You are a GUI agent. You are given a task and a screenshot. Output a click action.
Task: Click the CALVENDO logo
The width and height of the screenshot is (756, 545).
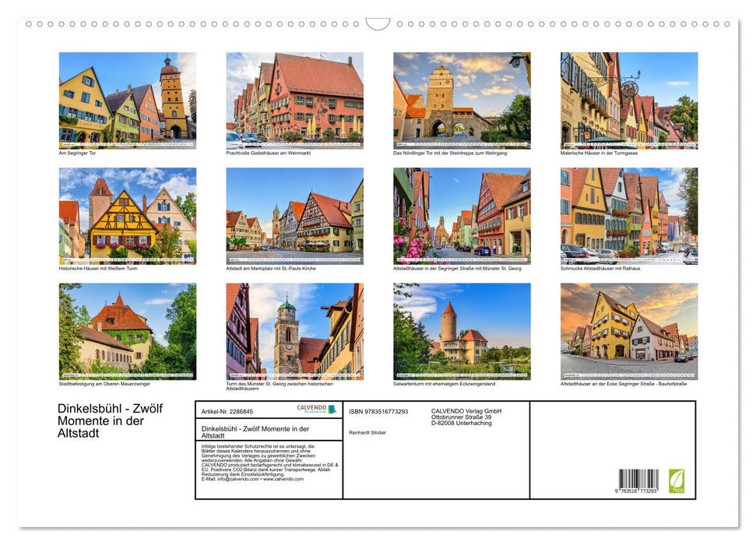click(316, 409)
